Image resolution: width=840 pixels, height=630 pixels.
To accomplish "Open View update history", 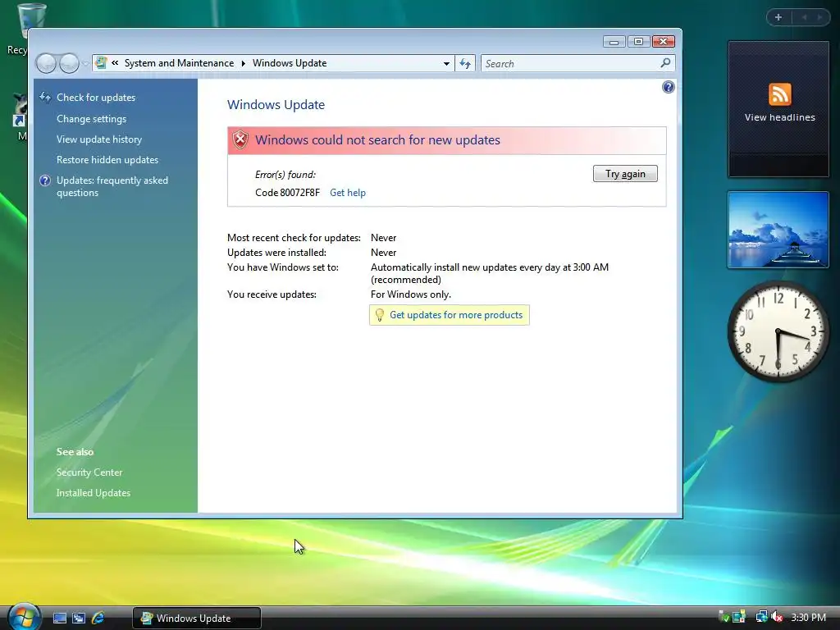I will click(99, 139).
